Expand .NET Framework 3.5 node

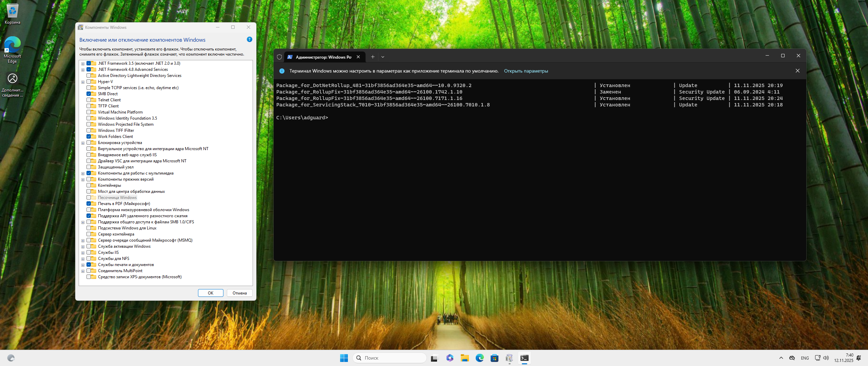(x=83, y=64)
